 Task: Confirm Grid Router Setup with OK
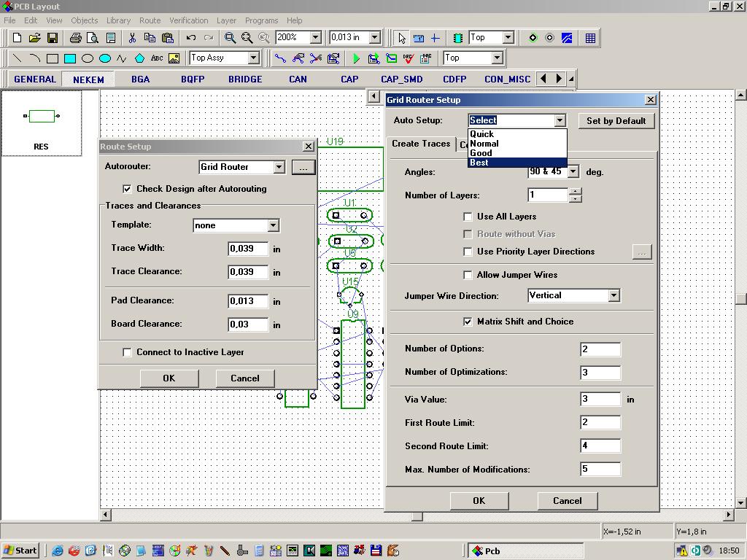479,501
